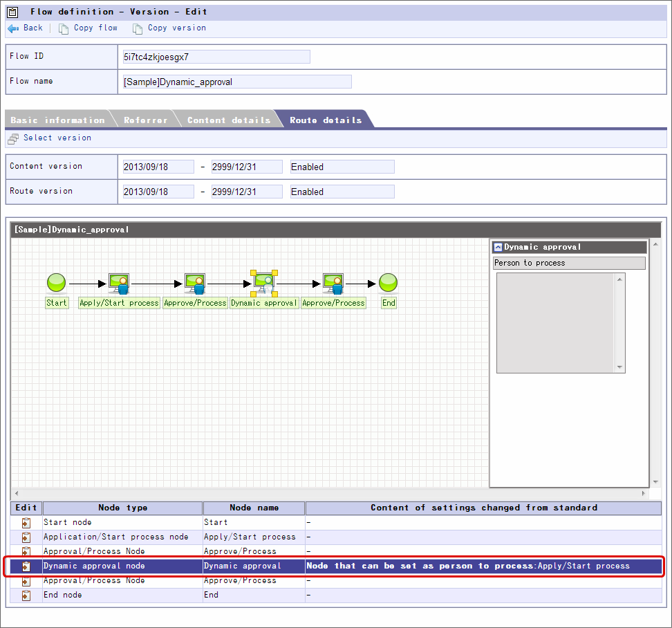Click the Copy version link
This screenshot has height=628, width=672.
click(x=176, y=28)
